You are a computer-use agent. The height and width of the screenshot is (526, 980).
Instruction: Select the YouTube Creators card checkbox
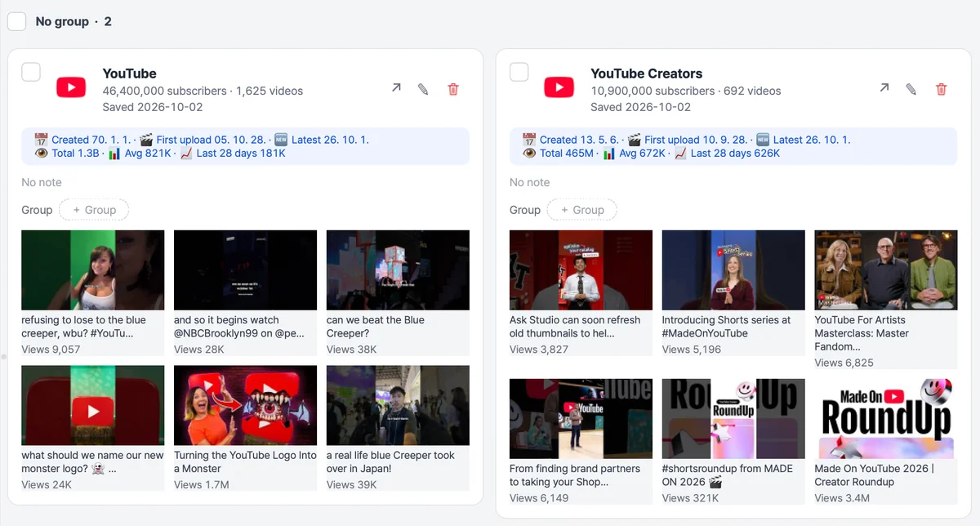519,72
